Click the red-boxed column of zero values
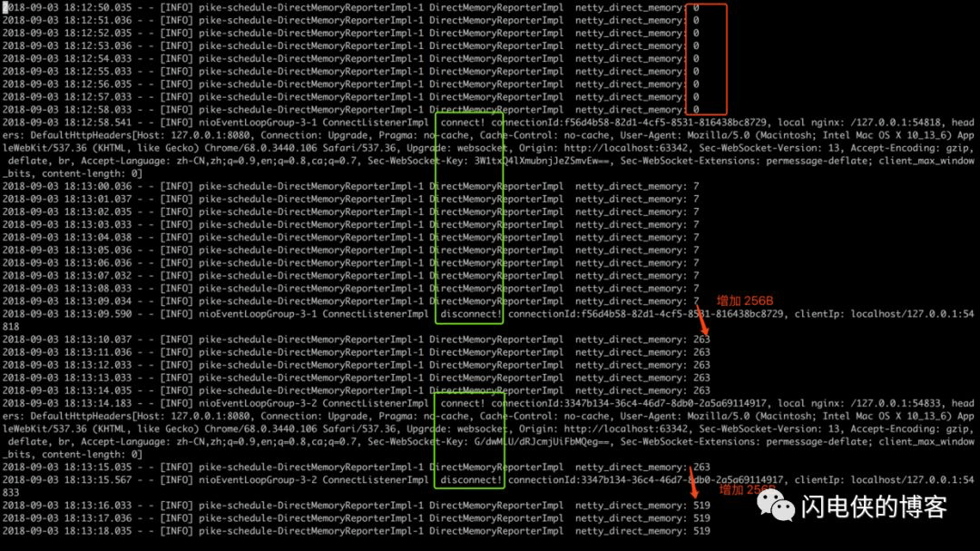Screen dimensions: 980x551 click(706, 59)
